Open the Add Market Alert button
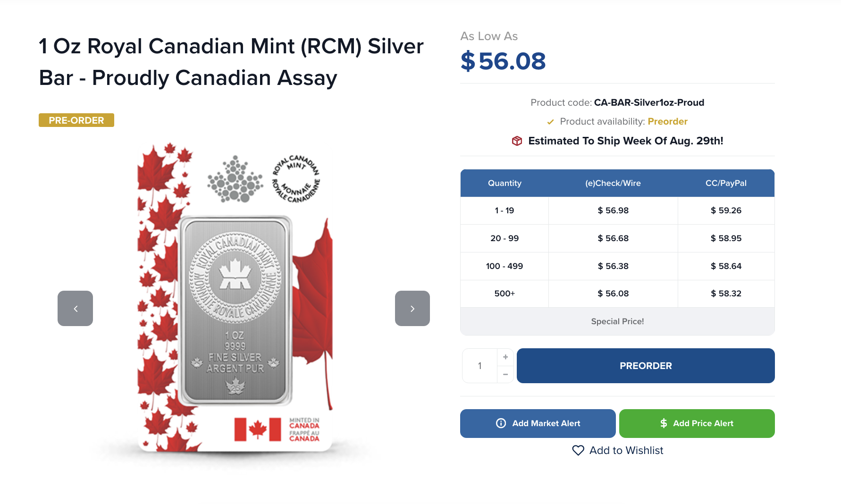The width and height of the screenshot is (841, 504). click(x=538, y=423)
